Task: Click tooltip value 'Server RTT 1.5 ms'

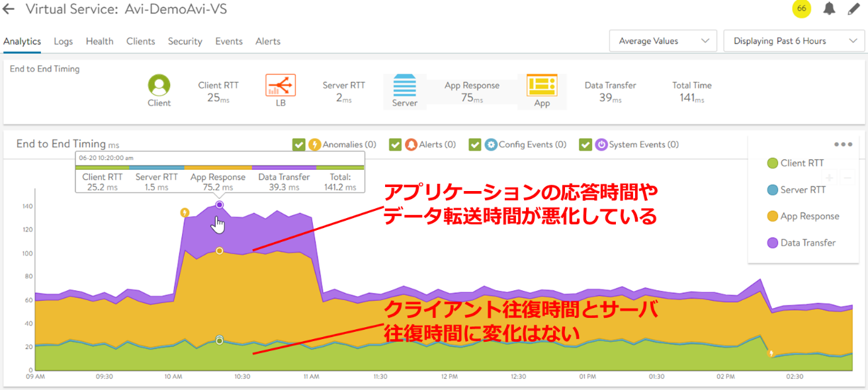Action: click(157, 182)
